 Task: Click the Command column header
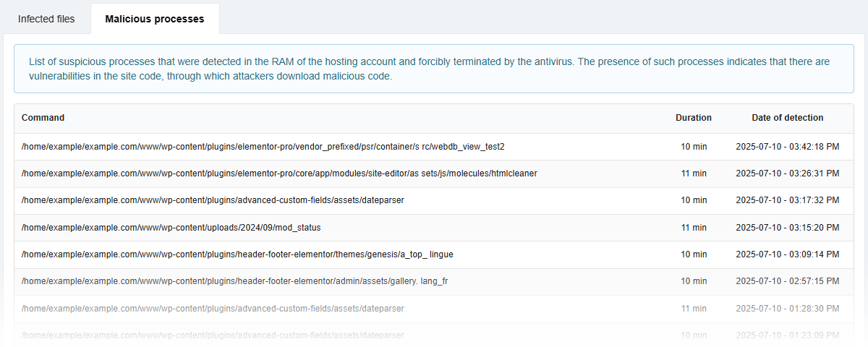[x=43, y=117]
